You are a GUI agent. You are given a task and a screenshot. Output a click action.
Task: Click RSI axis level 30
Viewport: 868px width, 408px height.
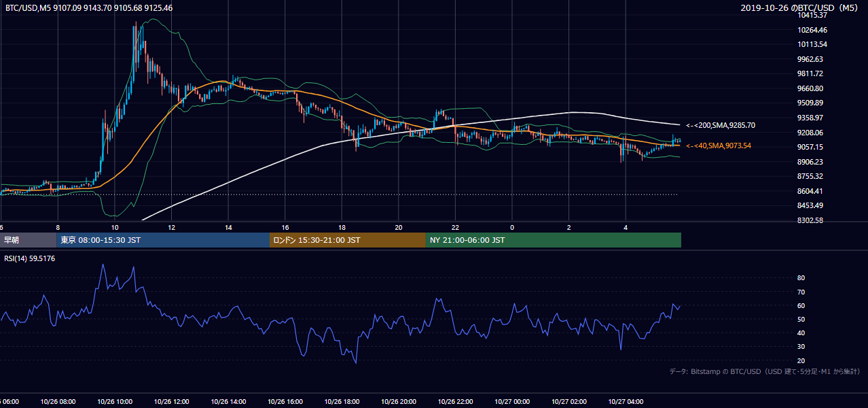801,347
